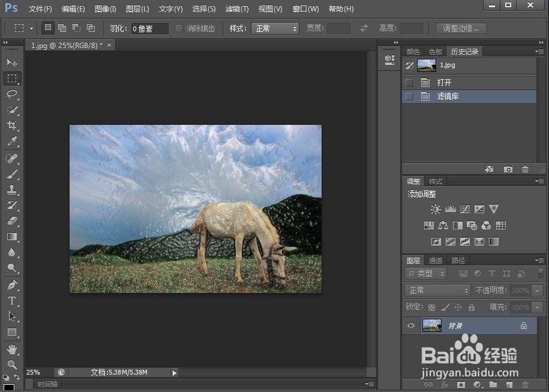The image size is (549, 392).
Task: Select the Crop tool
Action: pyautogui.click(x=12, y=125)
